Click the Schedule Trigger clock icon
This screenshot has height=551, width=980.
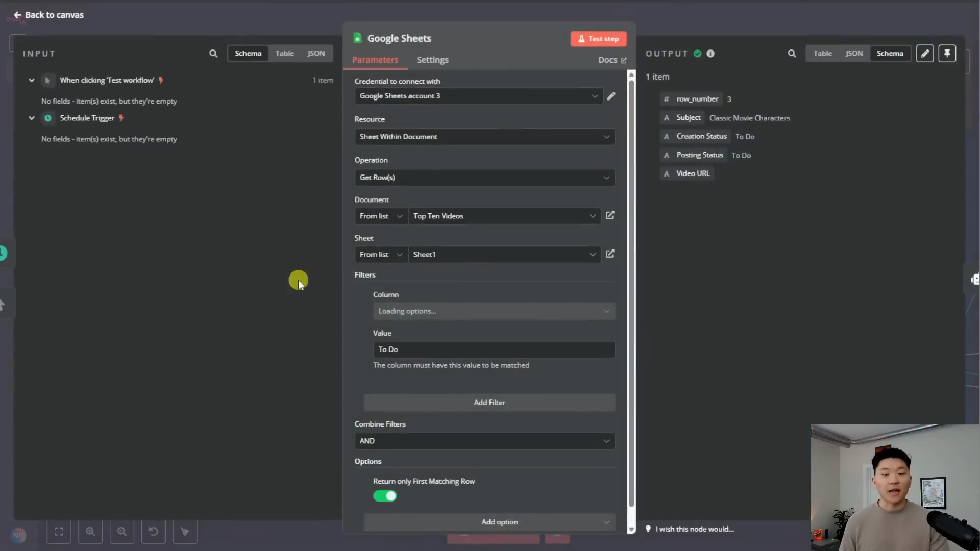(x=48, y=118)
